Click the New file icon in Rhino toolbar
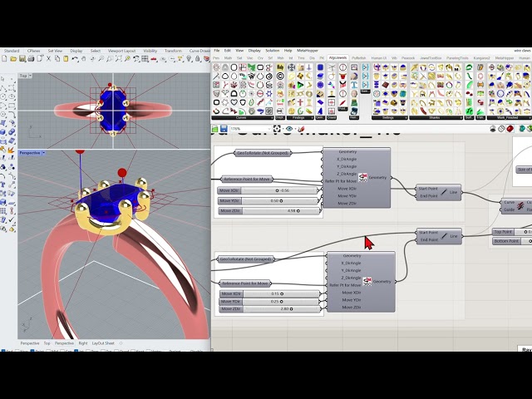 point(4,59)
